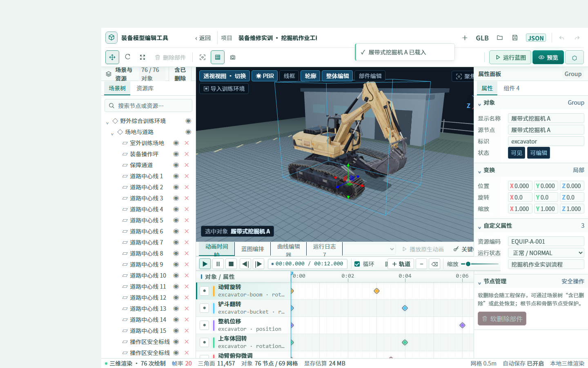Click the fit-to-view expand icon
The width and height of the screenshot is (588, 368).
coord(143,57)
